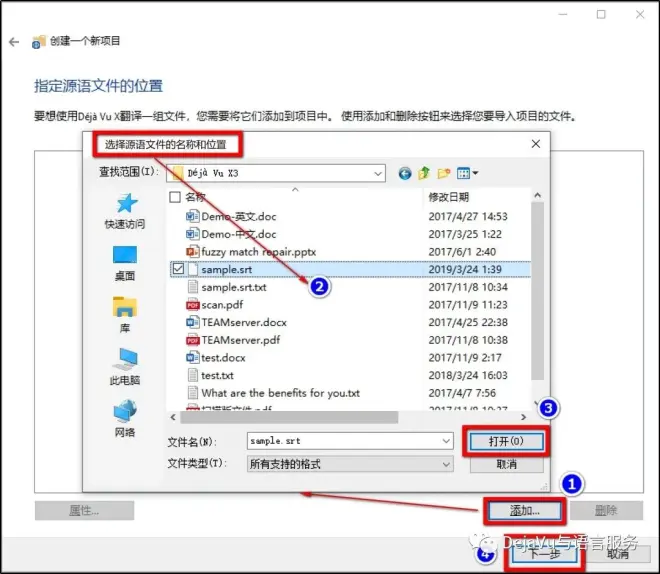Open Quick access (快速访问) location

pyautogui.click(x=125, y=211)
